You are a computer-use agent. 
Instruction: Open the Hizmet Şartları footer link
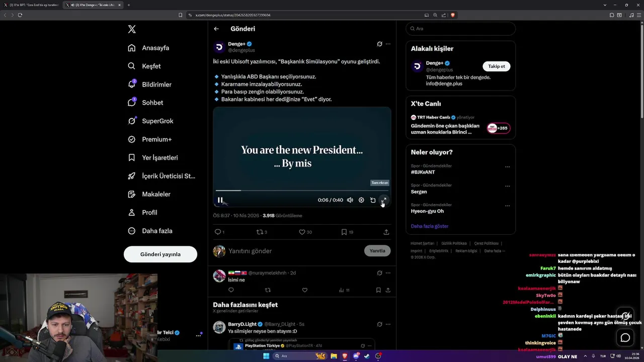422,243
